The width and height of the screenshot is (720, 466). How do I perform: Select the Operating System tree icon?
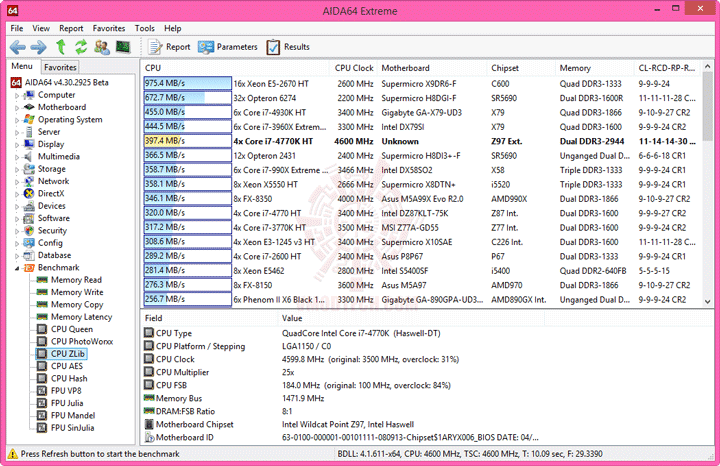tap(29, 119)
